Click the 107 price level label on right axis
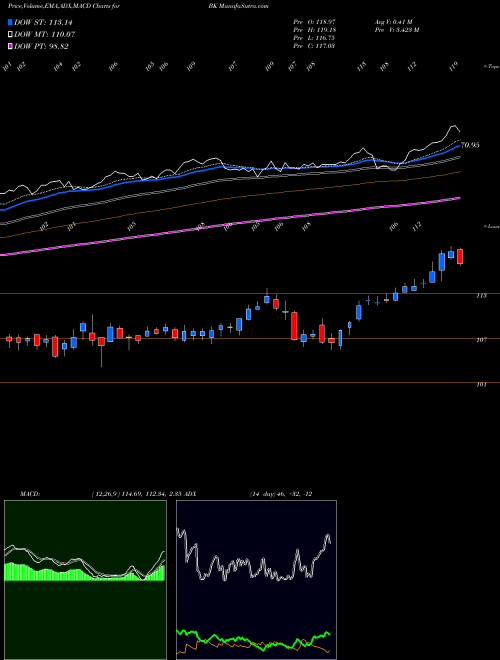This screenshot has width=500, height=660. point(481,340)
